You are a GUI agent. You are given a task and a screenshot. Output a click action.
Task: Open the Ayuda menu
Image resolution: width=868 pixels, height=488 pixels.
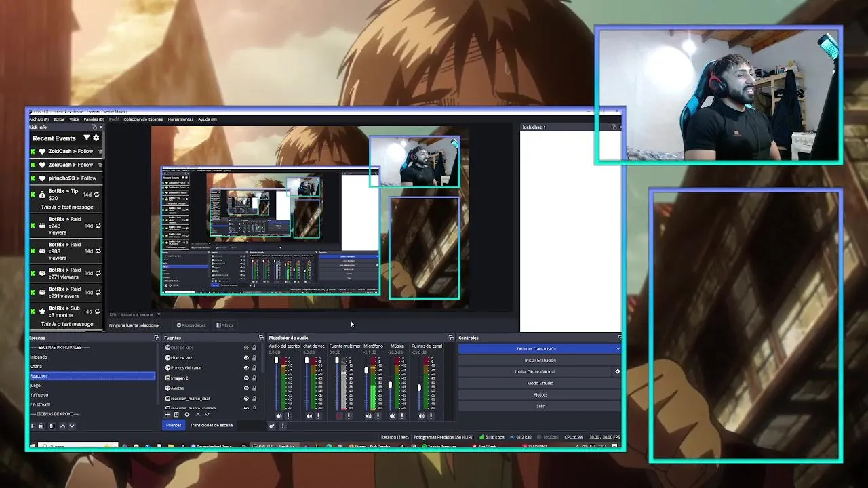click(x=207, y=119)
